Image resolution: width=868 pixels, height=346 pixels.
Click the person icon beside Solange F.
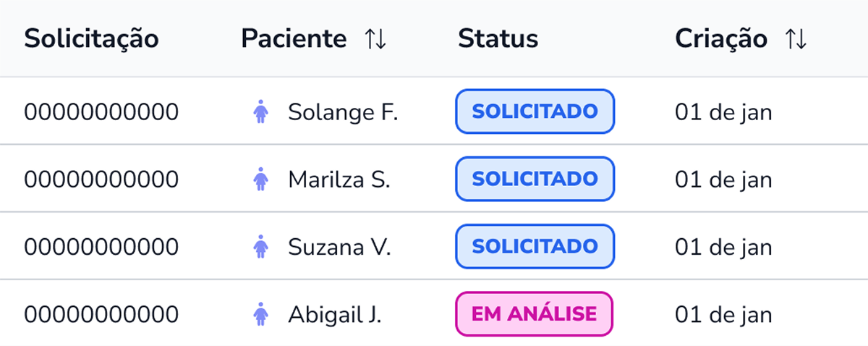[x=261, y=112]
